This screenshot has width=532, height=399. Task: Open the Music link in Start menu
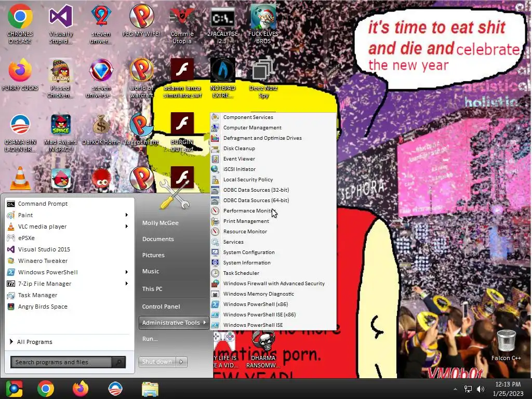151,271
